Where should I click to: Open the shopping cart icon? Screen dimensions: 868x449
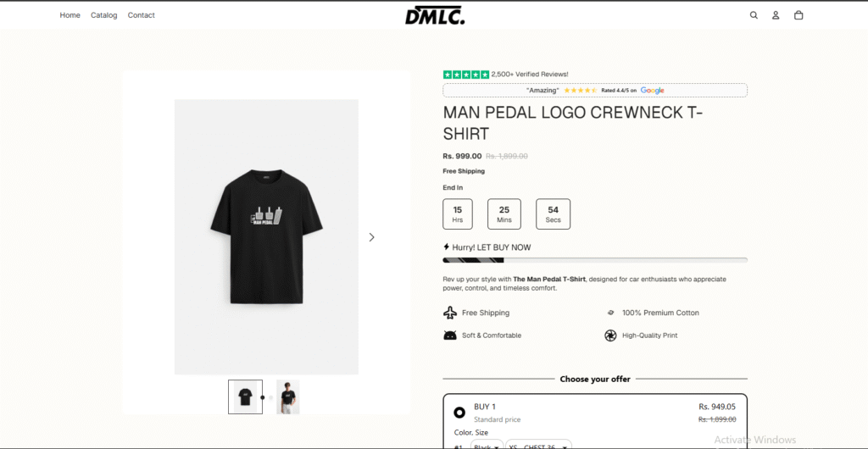[798, 15]
